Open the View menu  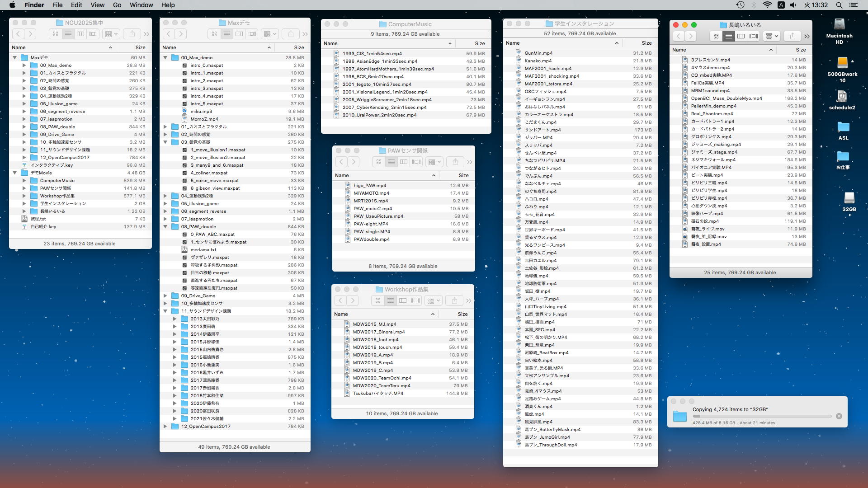pyautogui.click(x=97, y=5)
